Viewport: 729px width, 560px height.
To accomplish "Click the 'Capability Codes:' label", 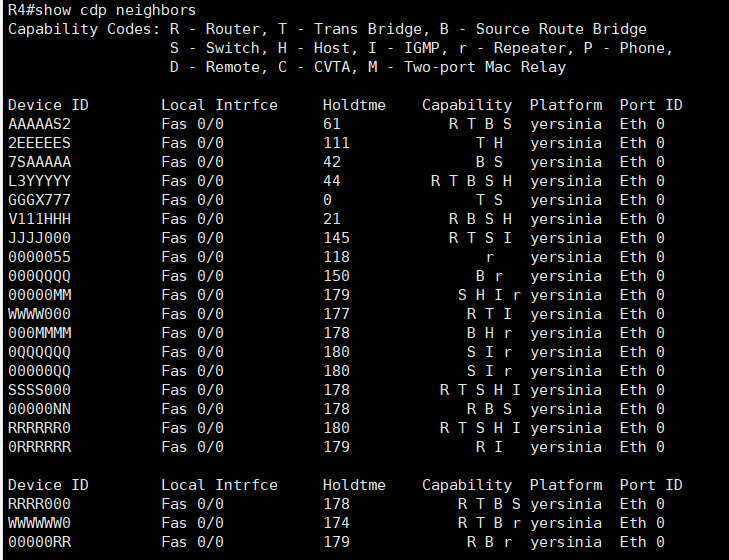I will [x=80, y=29].
